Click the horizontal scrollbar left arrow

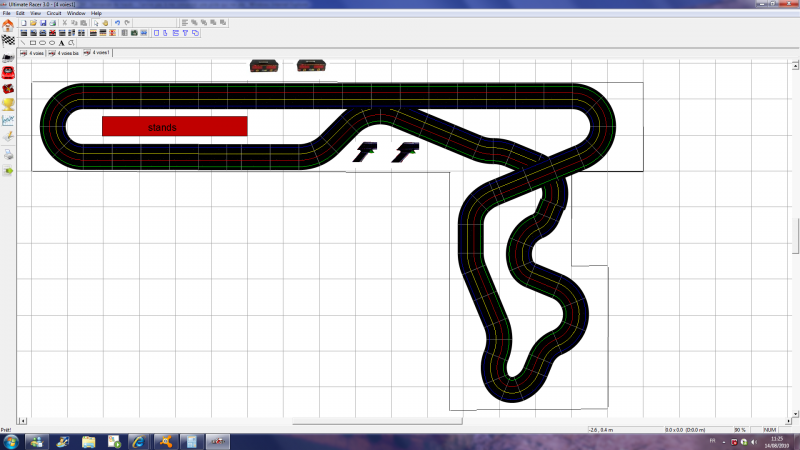point(23,422)
